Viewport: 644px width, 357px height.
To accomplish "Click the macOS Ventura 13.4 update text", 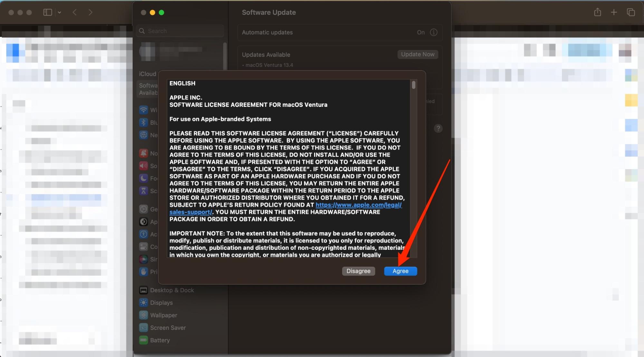I will 269,65.
